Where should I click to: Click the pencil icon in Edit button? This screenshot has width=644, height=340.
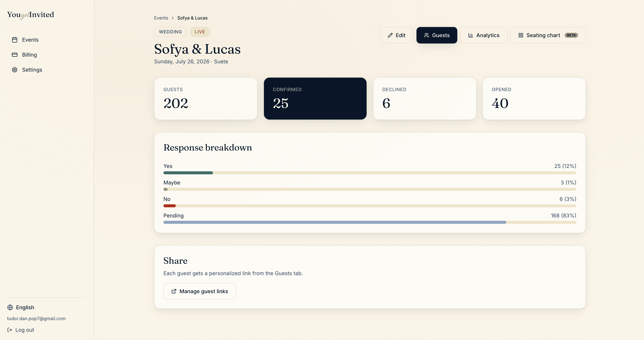(390, 35)
